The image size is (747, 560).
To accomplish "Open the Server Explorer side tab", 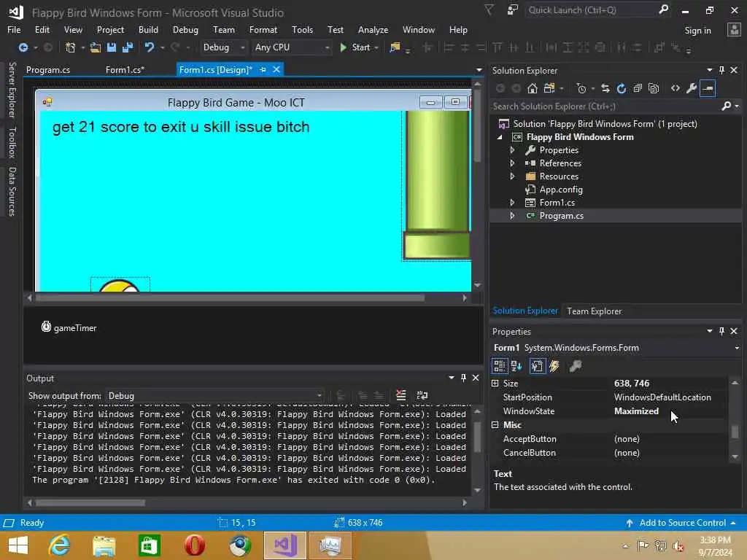I will [12, 90].
